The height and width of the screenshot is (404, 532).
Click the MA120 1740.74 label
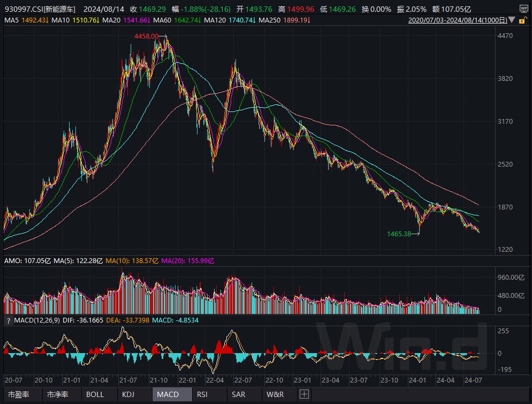[x=230, y=20]
